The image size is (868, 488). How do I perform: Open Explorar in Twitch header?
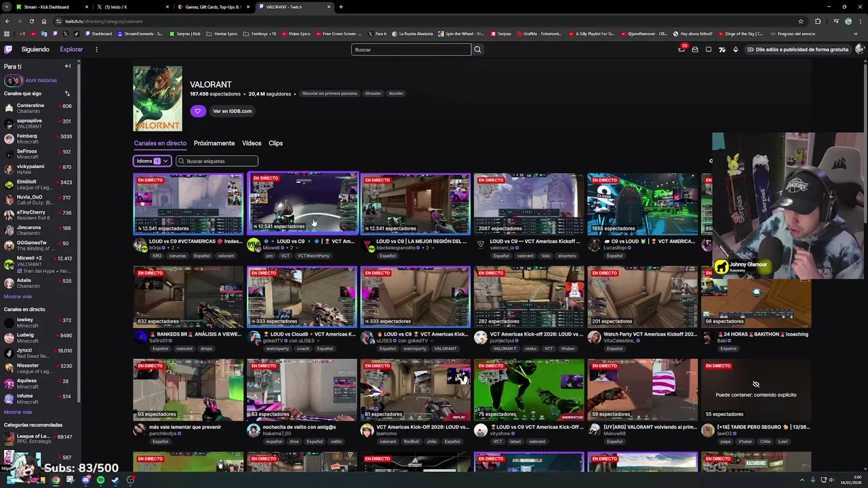(71, 49)
